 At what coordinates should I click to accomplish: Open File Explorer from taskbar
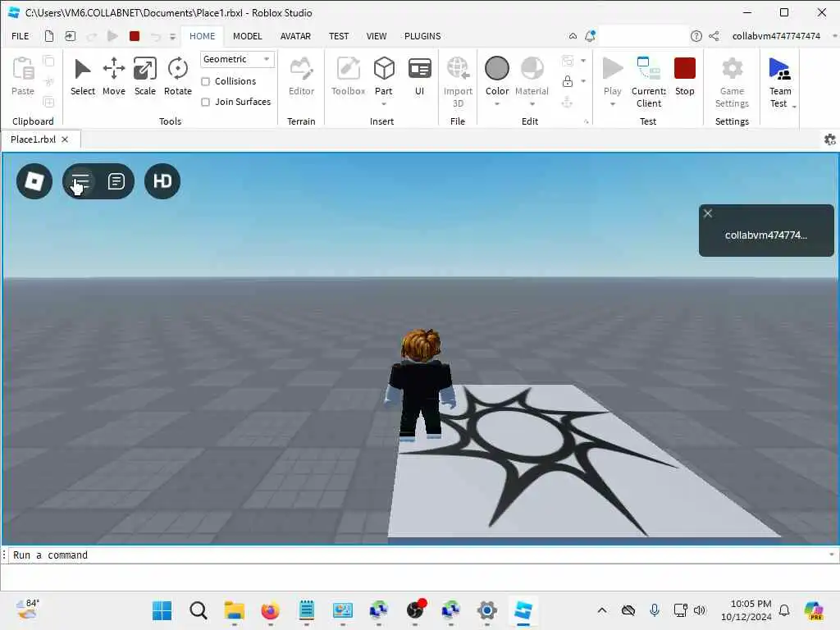[x=234, y=610]
